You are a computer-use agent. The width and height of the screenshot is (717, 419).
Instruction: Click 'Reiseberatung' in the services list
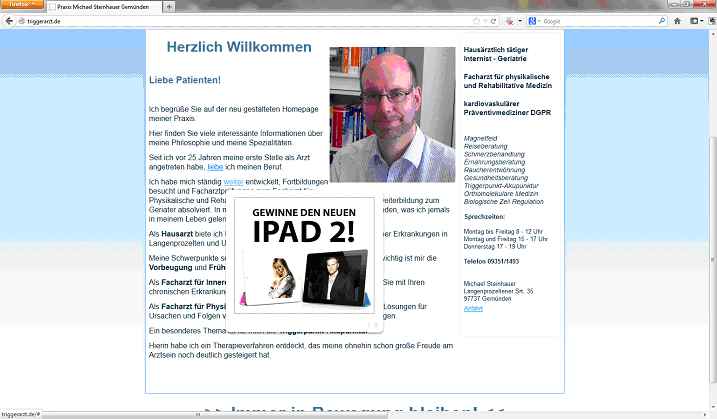pos(485,146)
